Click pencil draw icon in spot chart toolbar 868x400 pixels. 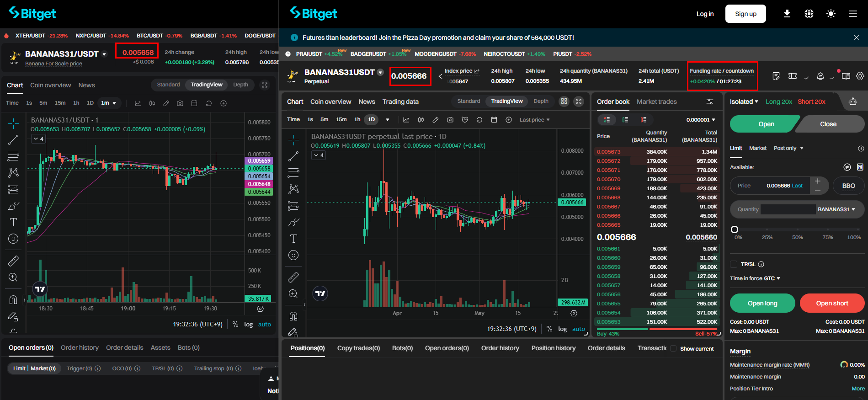click(166, 103)
